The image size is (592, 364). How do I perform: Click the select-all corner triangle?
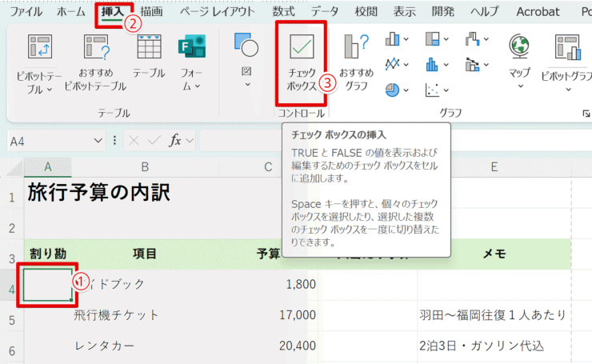point(15,168)
